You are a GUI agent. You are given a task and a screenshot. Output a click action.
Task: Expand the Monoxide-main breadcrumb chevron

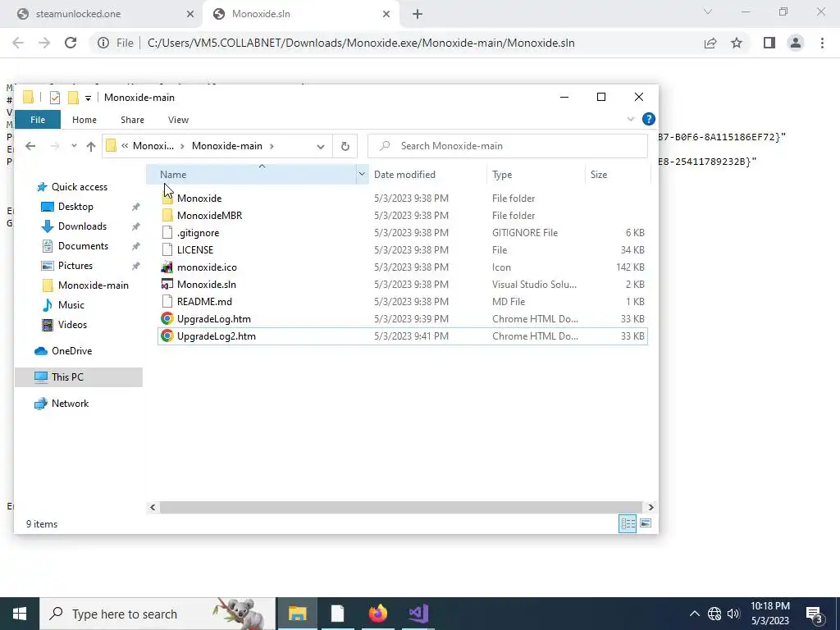pyautogui.click(x=272, y=146)
